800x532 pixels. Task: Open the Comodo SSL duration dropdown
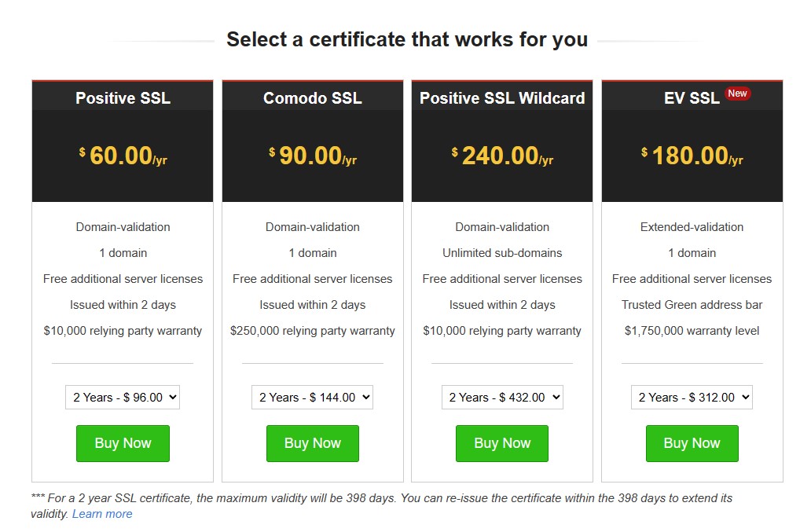click(312, 397)
